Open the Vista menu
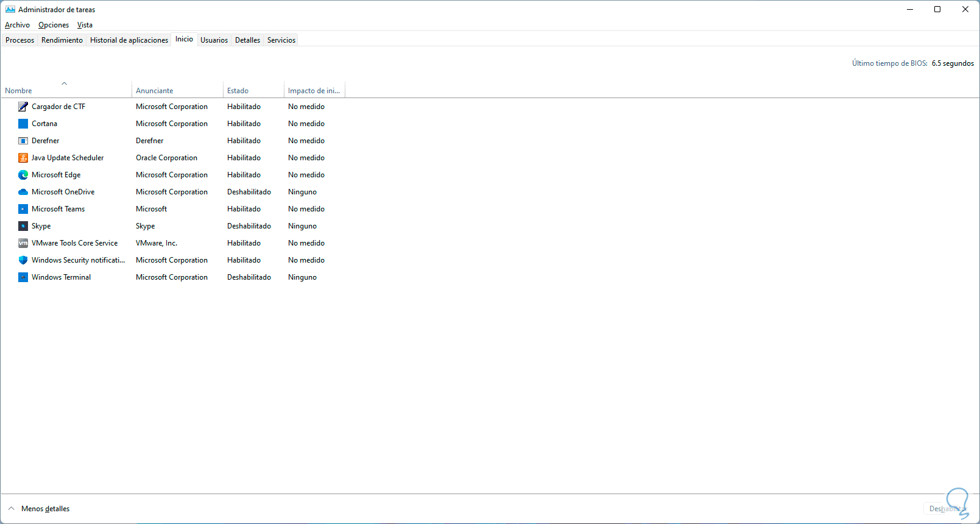Image resolution: width=980 pixels, height=524 pixels. click(x=85, y=25)
